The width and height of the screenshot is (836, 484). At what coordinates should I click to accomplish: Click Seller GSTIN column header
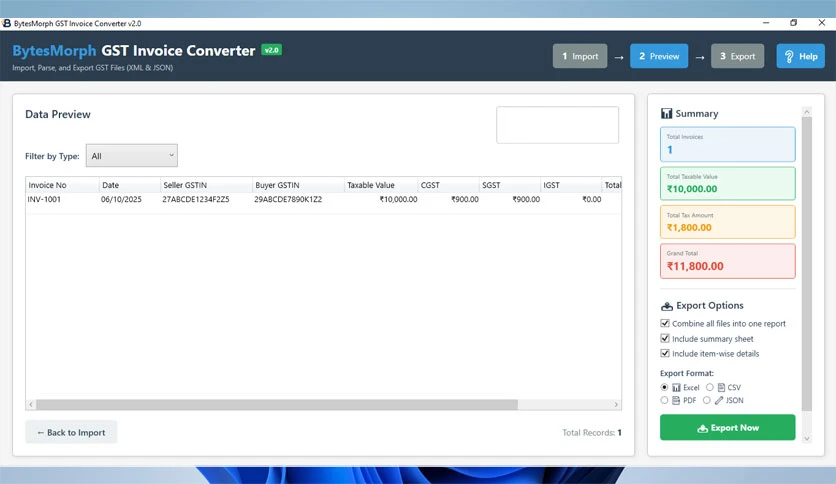[x=206, y=185]
